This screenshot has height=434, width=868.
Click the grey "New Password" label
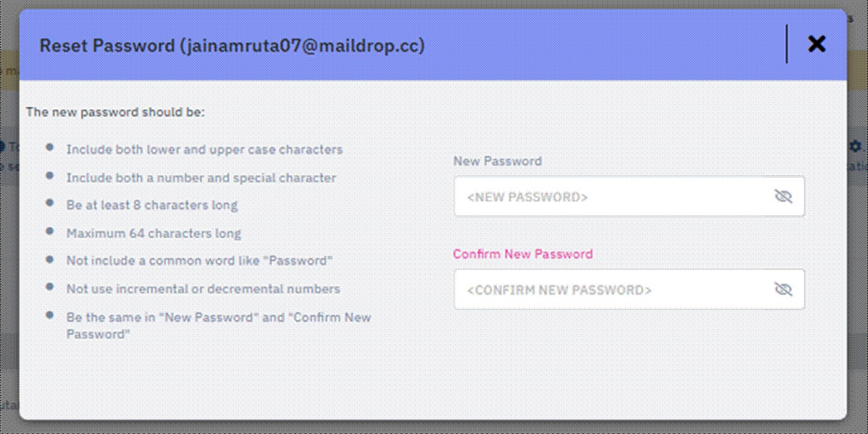click(497, 161)
